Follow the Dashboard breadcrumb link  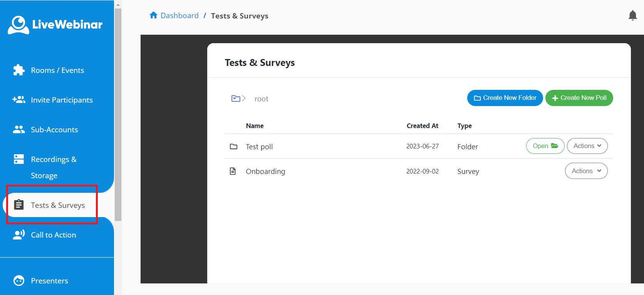point(179,15)
